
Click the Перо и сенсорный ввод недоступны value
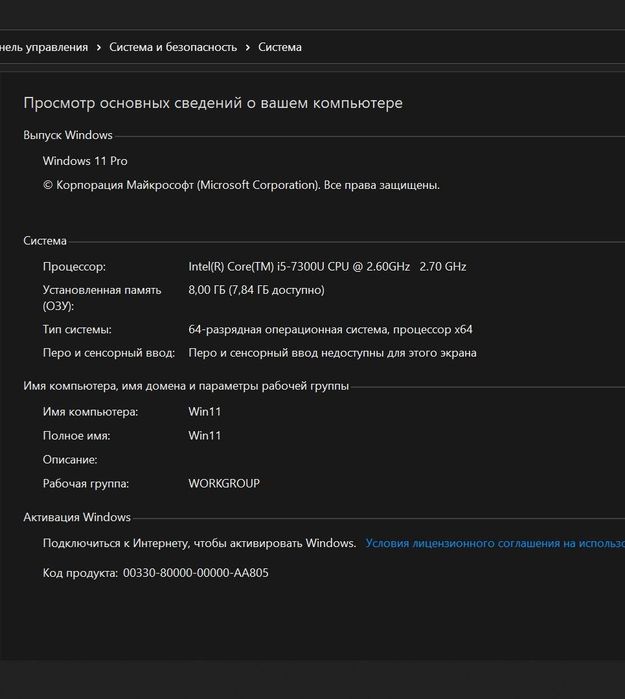pyautogui.click(x=332, y=353)
